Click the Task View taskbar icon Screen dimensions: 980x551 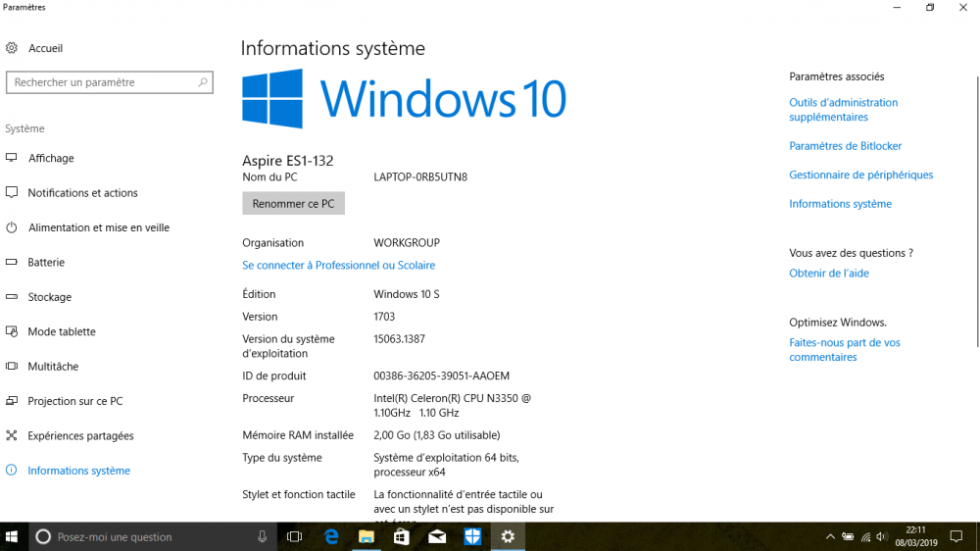(x=294, y=536)
